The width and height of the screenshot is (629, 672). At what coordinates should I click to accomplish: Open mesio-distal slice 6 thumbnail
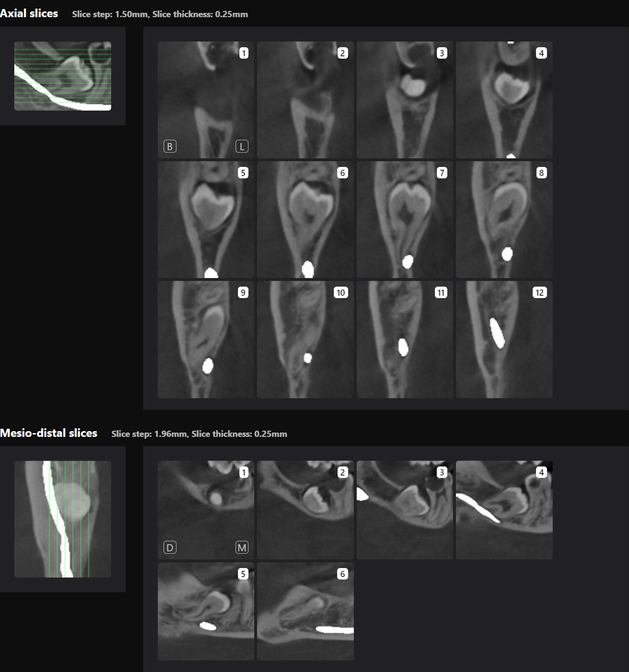point(305,613)
